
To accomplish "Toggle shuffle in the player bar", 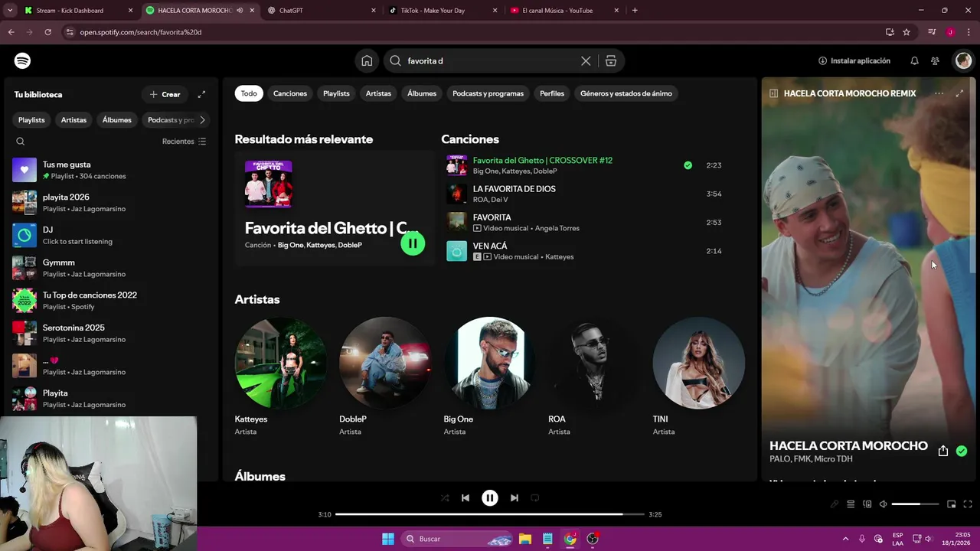I will [x=445, y=497].
